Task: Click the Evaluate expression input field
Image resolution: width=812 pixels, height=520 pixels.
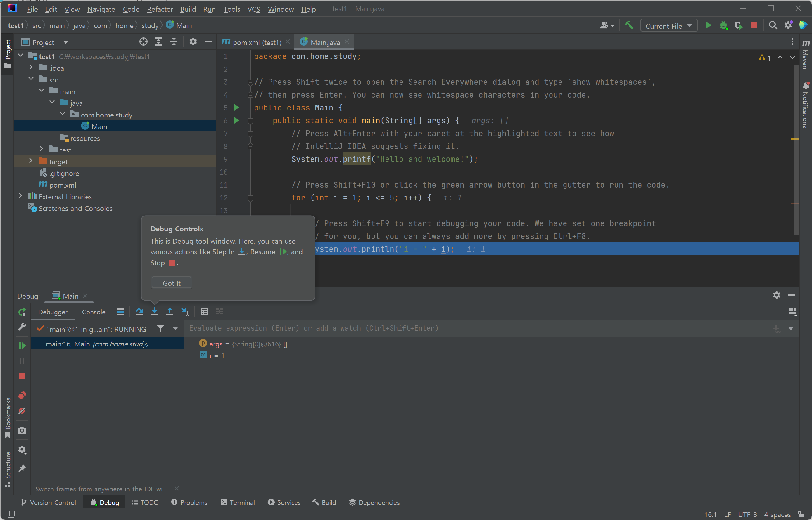Action: pyautogui.click(x=405, y=328)
